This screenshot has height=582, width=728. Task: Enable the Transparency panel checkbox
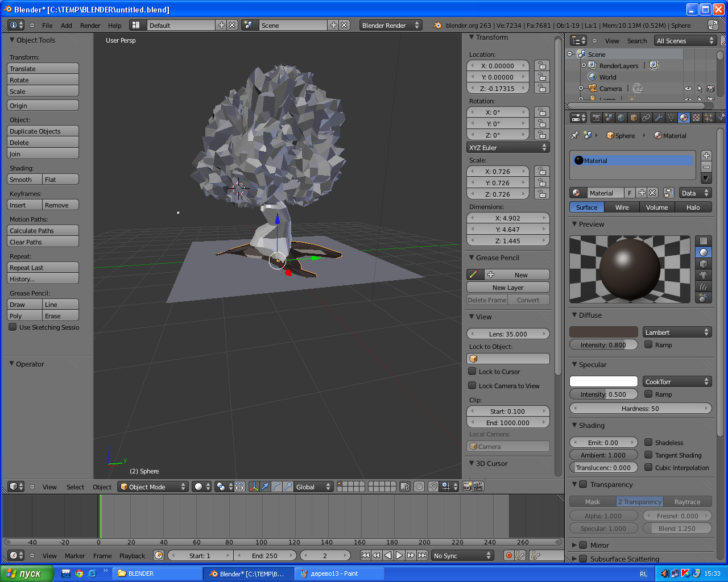[583, 484]
